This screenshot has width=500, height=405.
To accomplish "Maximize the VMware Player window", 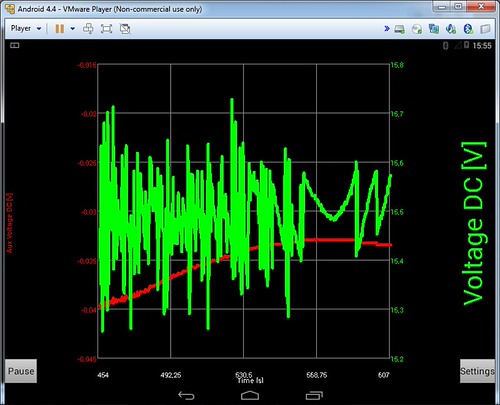I will [459, 7].
